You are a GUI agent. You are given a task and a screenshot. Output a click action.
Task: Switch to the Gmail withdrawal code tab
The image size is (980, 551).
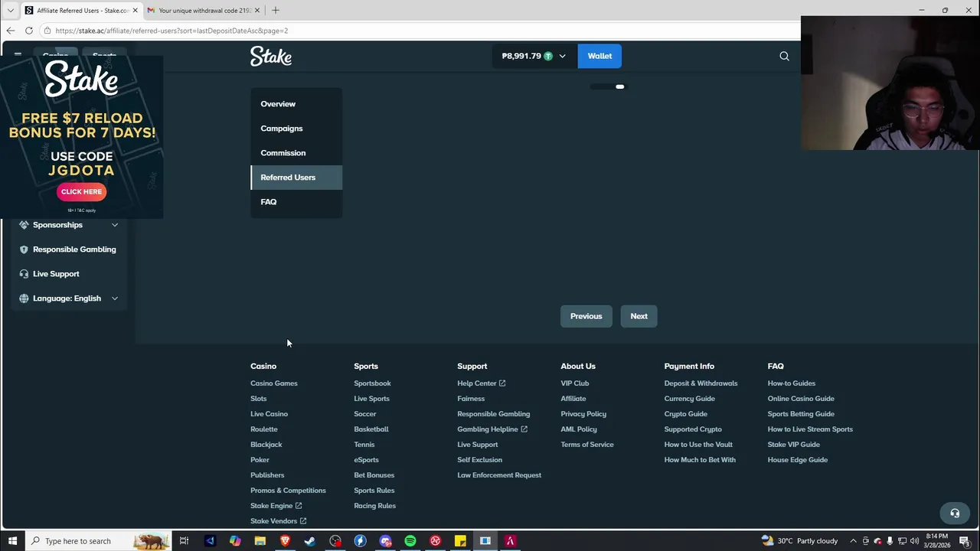coord(204,11)
